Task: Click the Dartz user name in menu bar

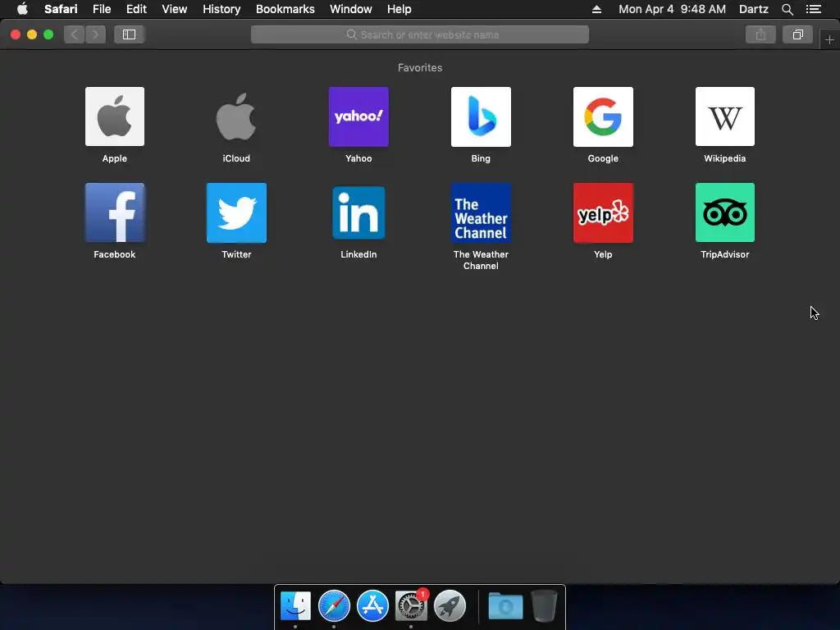Action: (x=753, y=9)
